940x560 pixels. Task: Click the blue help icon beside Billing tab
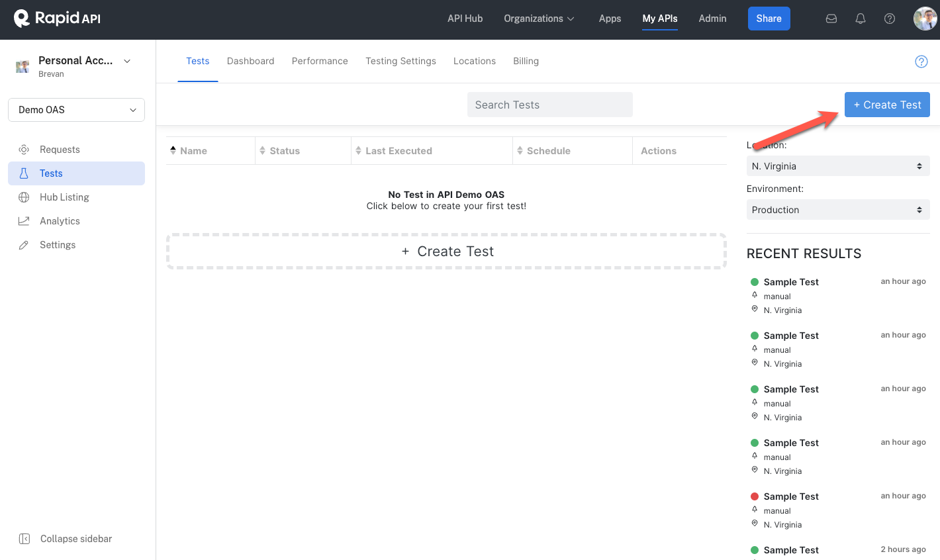tap(921, 62)
